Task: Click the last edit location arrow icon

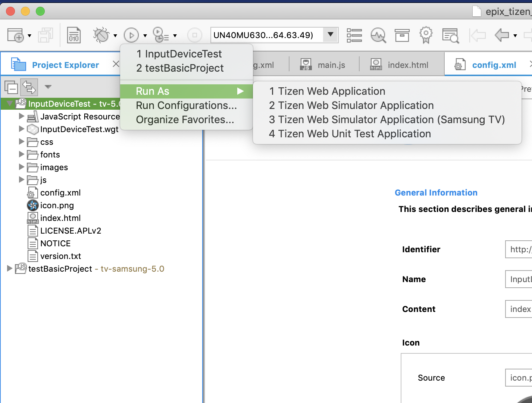Action: 478,35
